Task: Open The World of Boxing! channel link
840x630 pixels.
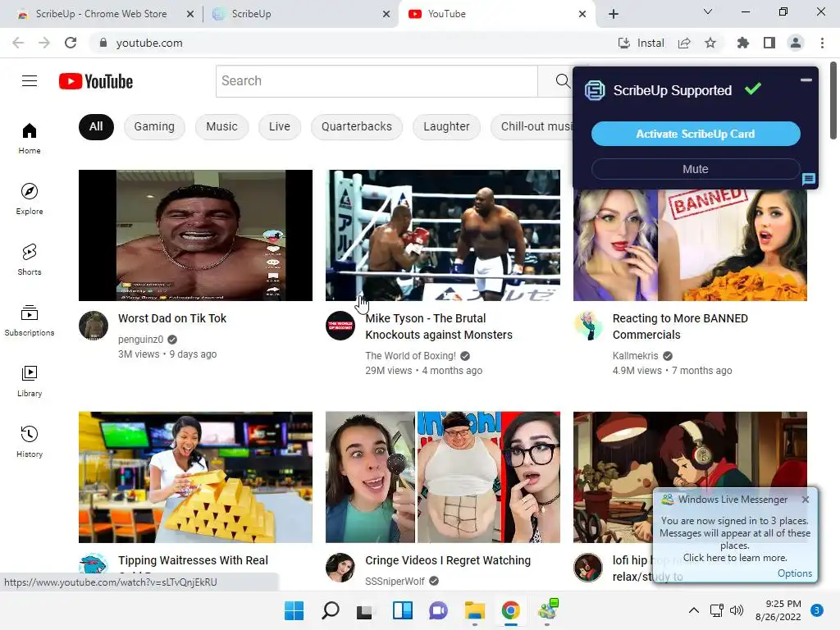Action: coord(410,356)
